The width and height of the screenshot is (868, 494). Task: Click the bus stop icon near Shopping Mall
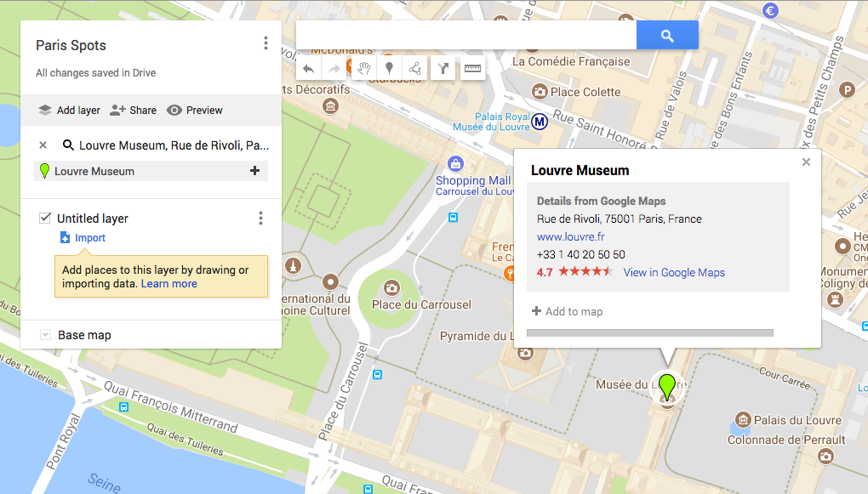point(453,218)
